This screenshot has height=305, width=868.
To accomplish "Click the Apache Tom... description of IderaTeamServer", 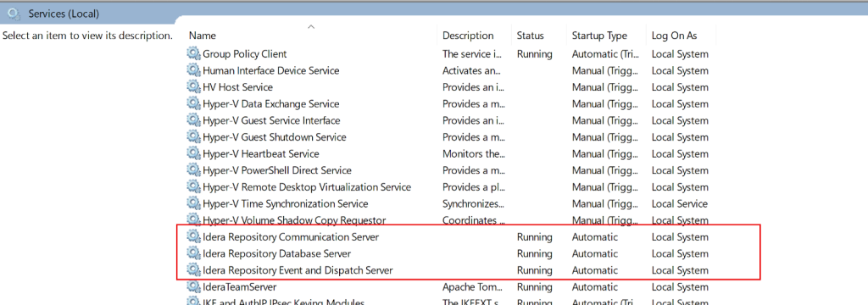I will click(472, 286).
